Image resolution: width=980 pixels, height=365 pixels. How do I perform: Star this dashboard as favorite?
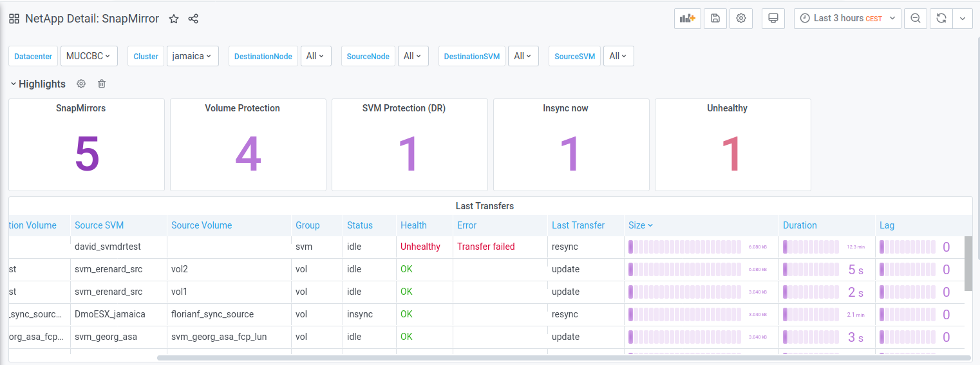pos(174,19)
